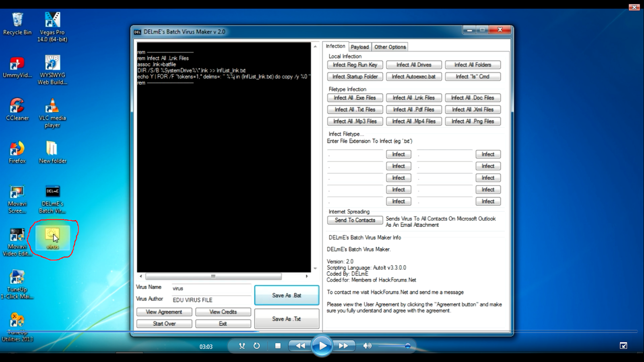Select the WYSIWYG Web Builder desktop icon
The width and height of the screenshot is (644, 362).
(x=52, y=70)
